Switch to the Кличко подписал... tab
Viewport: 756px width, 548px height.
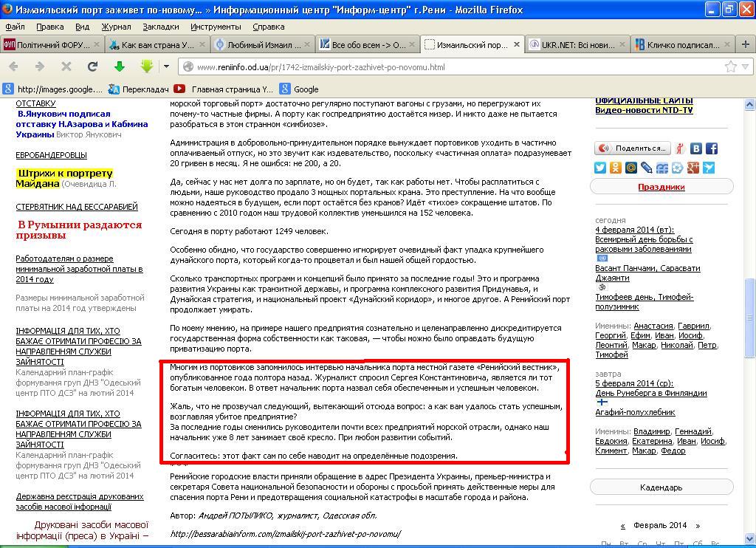[683, 45]
